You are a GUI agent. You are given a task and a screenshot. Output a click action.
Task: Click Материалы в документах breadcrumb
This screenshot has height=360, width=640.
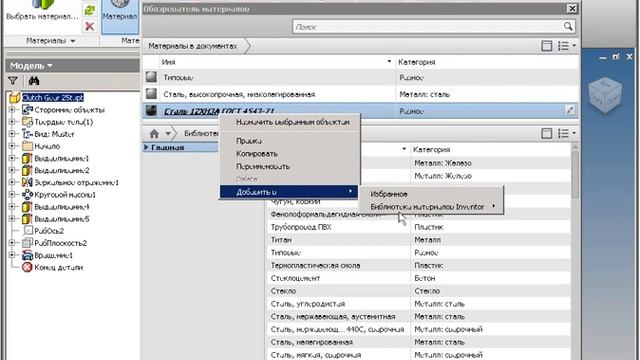click(x=193, y=46)
